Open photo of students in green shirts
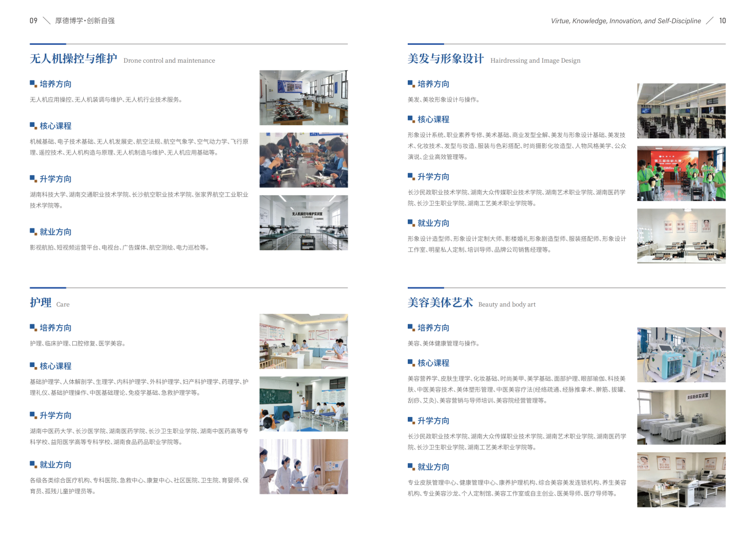 [x=681, y=173]
